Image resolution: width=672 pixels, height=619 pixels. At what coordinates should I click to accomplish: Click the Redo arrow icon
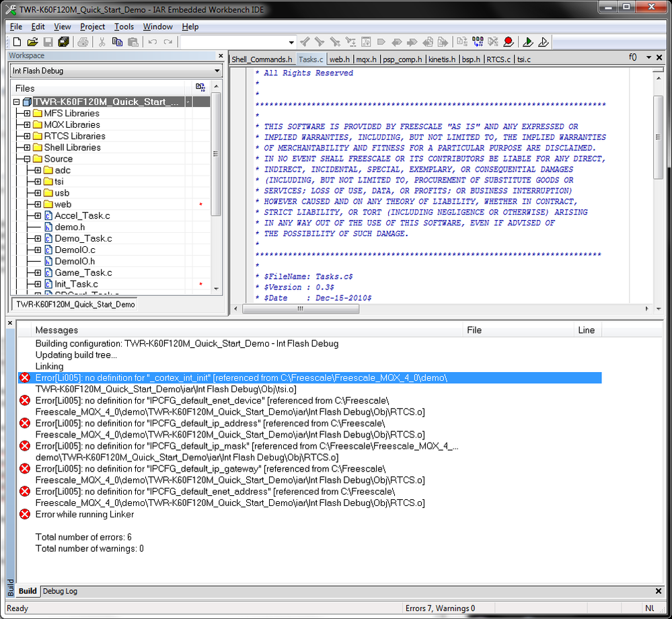click(x=168, y=42)
